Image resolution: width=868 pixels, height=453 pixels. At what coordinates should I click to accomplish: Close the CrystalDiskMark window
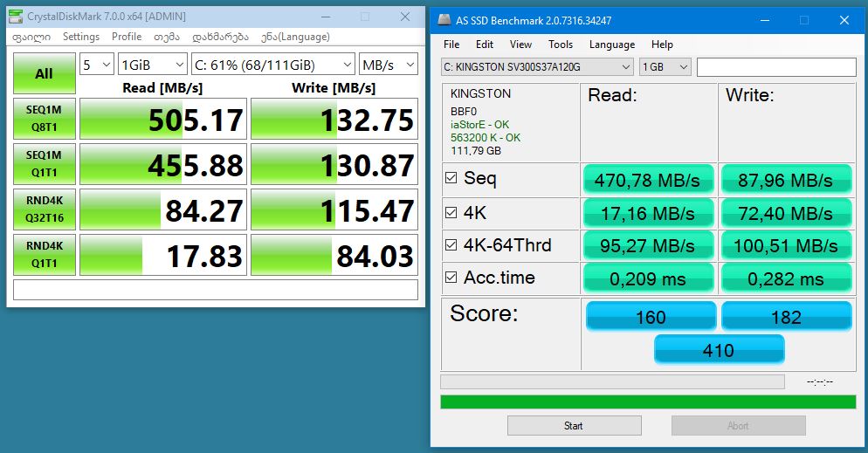pos(405,17)
